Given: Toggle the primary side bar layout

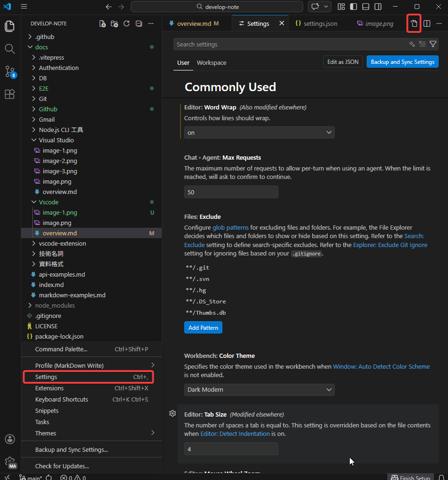Looking at the screenshot, I should pos(354,7).
